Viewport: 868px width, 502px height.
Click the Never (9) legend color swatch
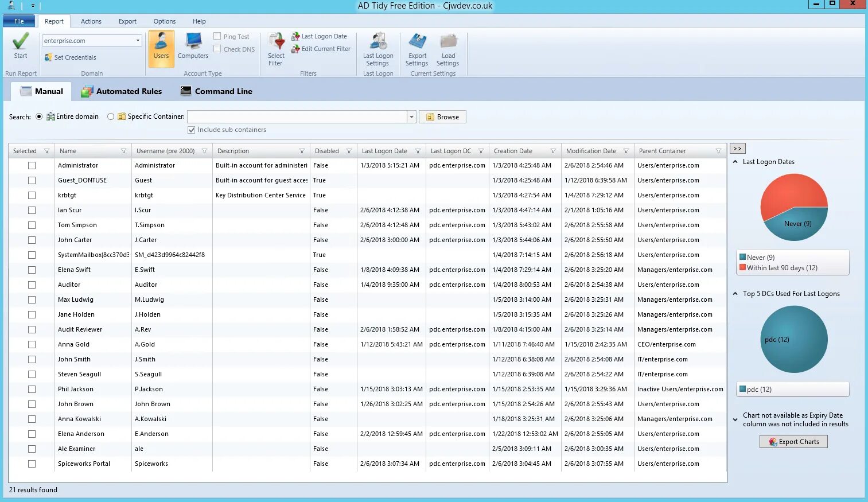pos(742,257)
